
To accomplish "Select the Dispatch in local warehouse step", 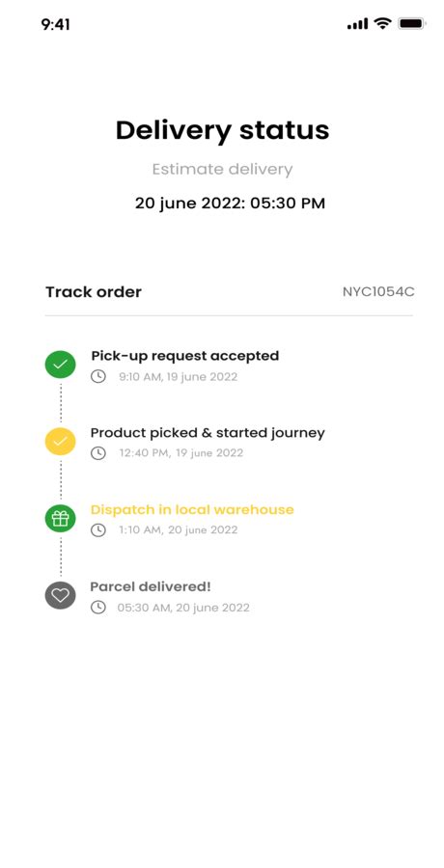I will pyautogui.click(x=192, y=509).
